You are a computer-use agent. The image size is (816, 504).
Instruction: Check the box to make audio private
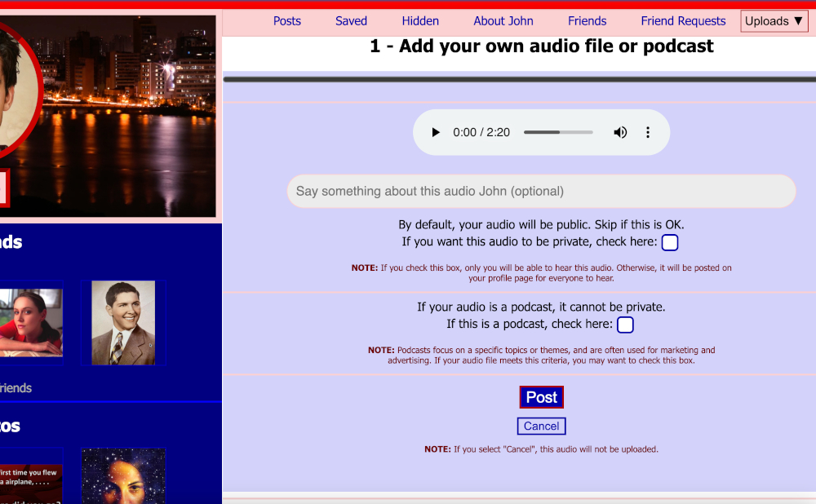click(669, 242)
